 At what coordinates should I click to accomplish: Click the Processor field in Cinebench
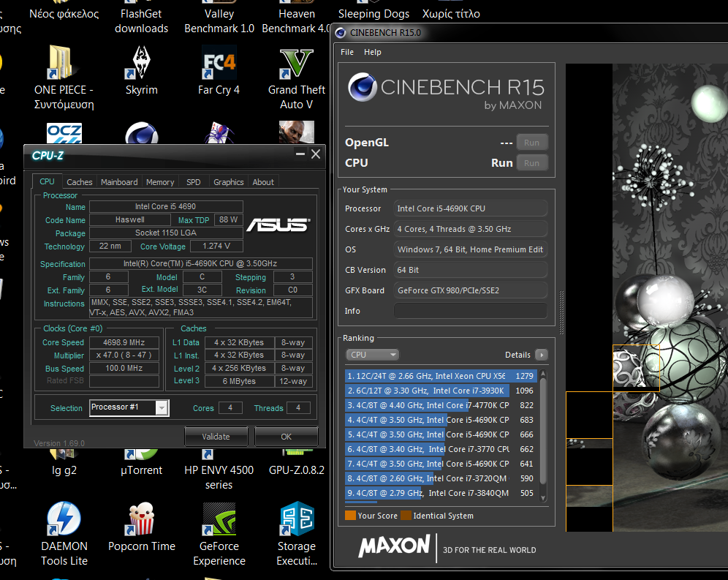tap(470, 208)
